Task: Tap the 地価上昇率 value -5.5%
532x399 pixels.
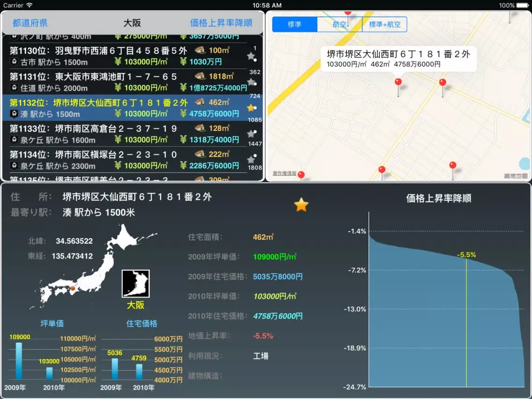Action: [263, 336]
